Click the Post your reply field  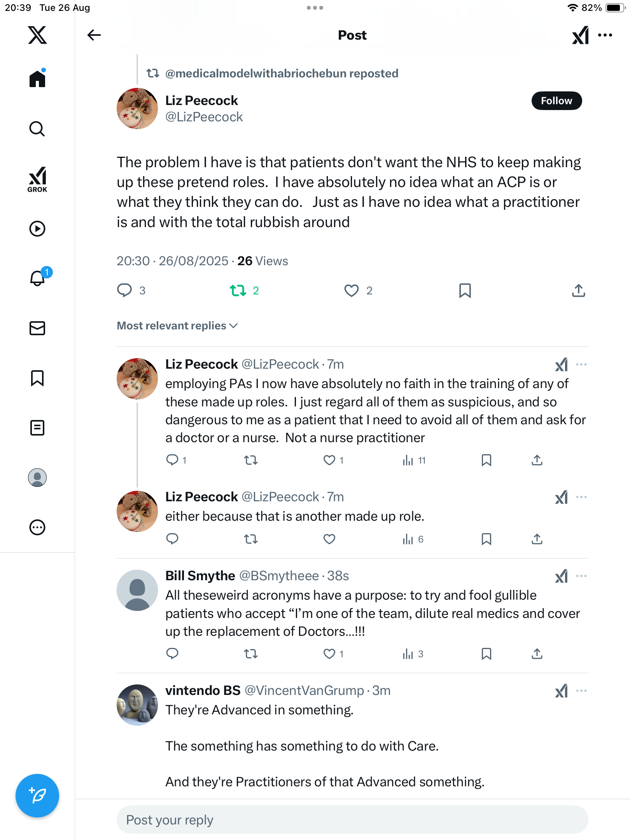[x=352, y=820]
